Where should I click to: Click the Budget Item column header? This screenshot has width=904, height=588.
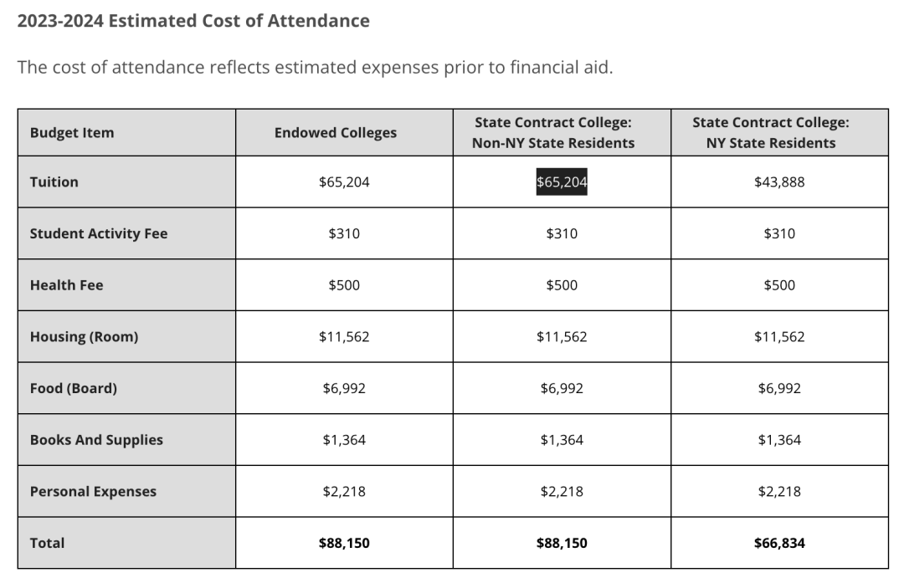(x=72, y=132)
